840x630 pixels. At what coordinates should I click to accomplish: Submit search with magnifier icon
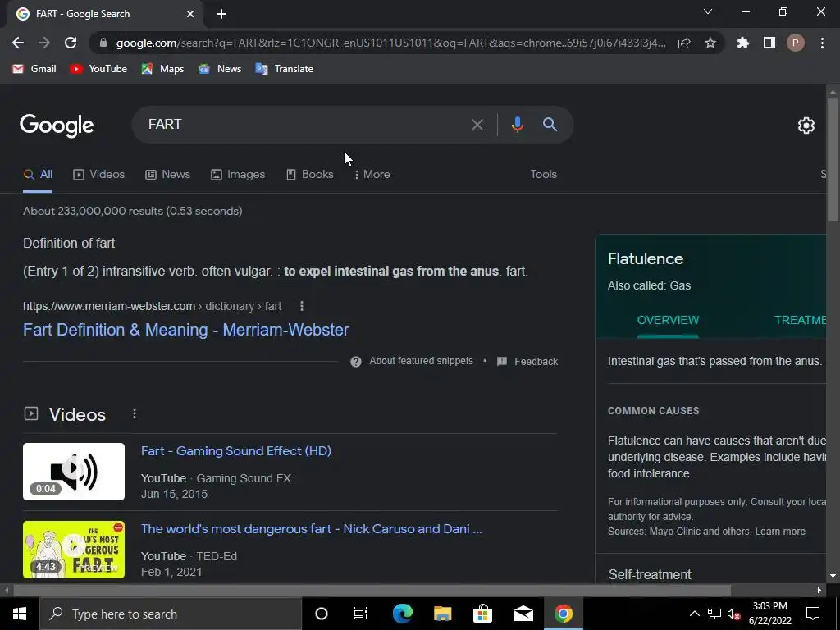click(x=550, y=125)
